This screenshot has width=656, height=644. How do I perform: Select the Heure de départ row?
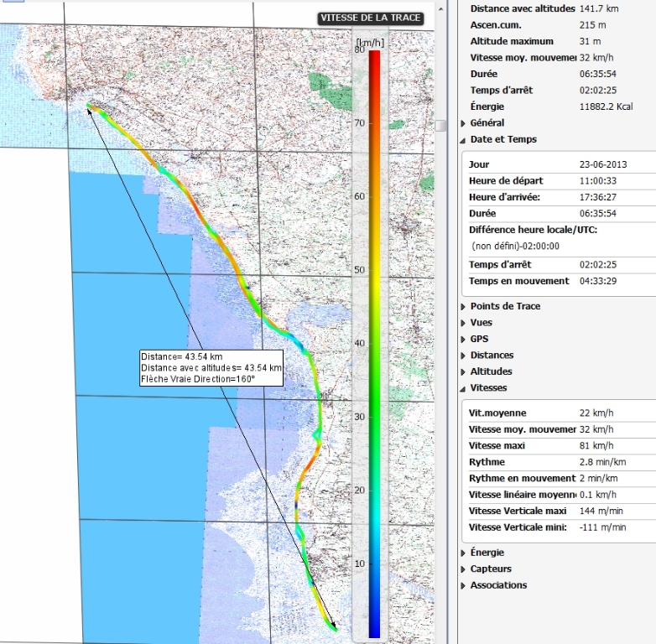560,181
